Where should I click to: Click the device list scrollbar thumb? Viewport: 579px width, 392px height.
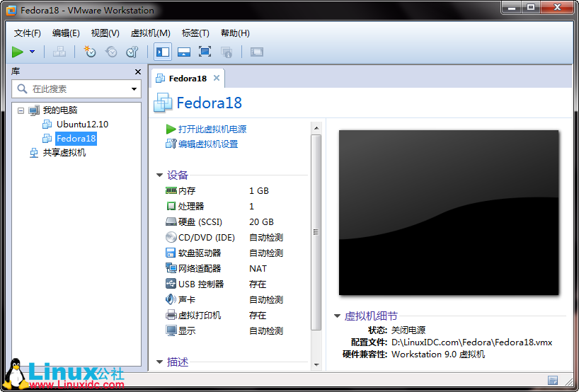(x=316, y=232)
